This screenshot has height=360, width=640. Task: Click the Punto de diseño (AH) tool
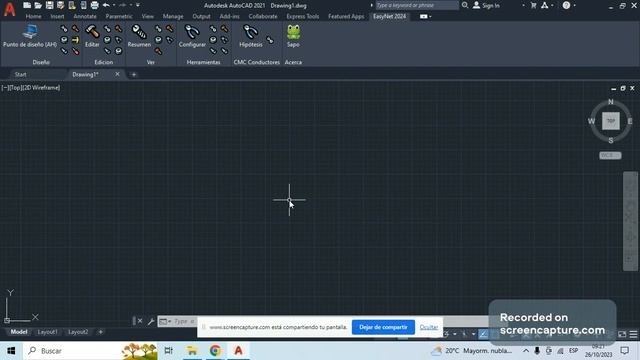[x=30, y=36]
